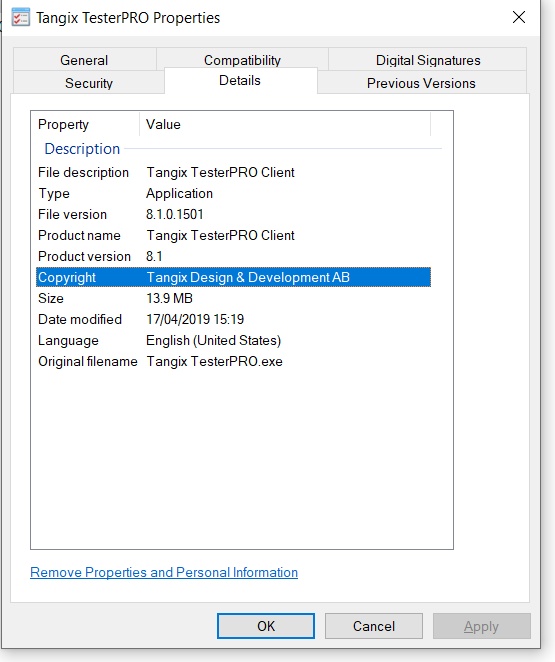The height and width of the screenshot is (662, 555).
Task: Open the Previous Versions tab
Action: (422, 82)
